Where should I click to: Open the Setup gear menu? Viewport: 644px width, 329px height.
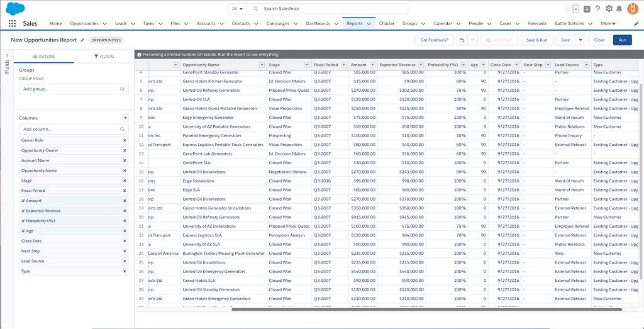coord(609,9)
